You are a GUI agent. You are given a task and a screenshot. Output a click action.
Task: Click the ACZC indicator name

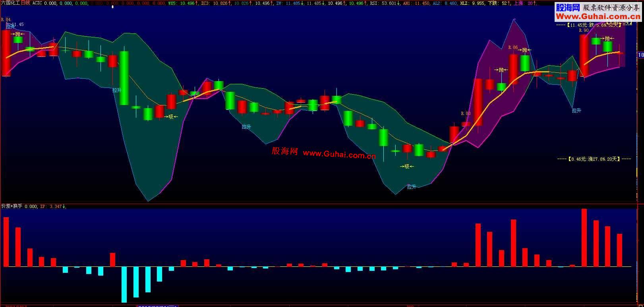pos(37,3)
